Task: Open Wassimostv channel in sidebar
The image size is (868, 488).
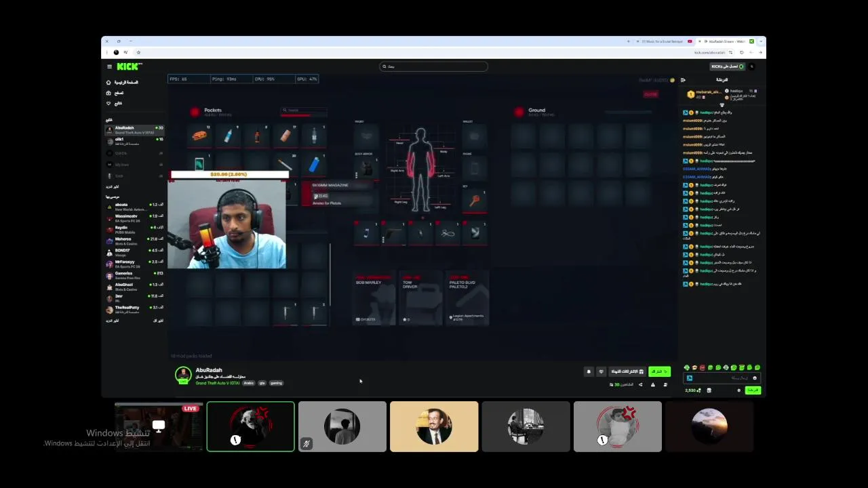Action: pyautogui.click(x=135, y=218)
